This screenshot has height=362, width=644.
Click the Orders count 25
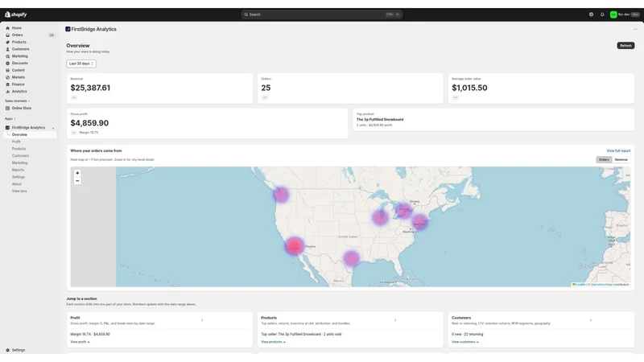pyautogui.click(x=266, y=88)
